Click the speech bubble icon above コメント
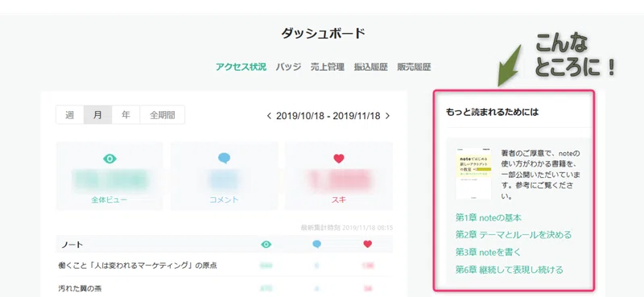This screenshot has width=644, height=297. [x=225, y=158]
